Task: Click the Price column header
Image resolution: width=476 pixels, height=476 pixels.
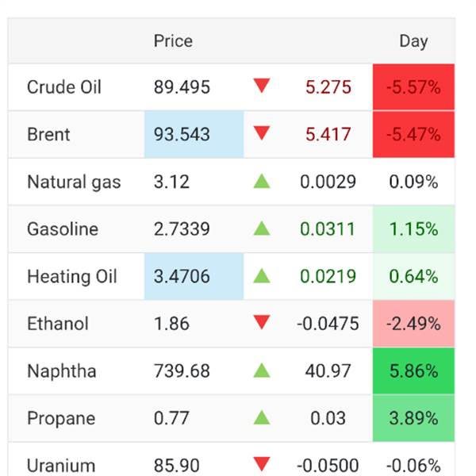Action: [173, 41]
